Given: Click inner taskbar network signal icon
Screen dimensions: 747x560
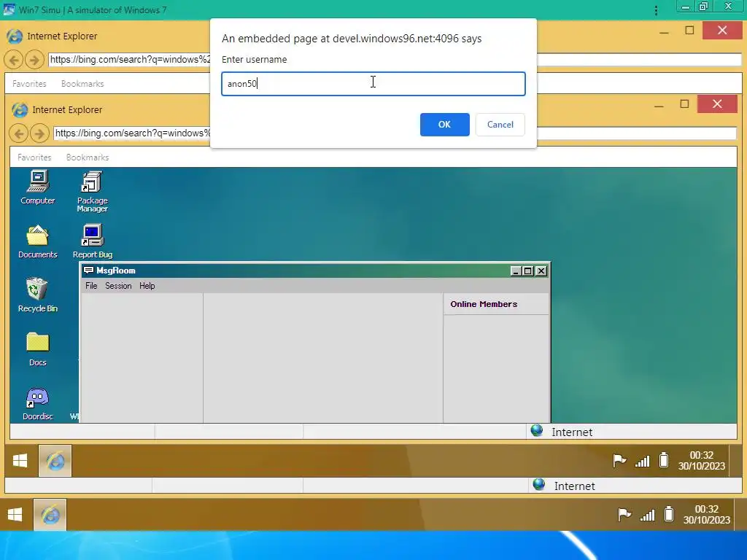Looking at the screenshot, I should (x=643, y=461).
